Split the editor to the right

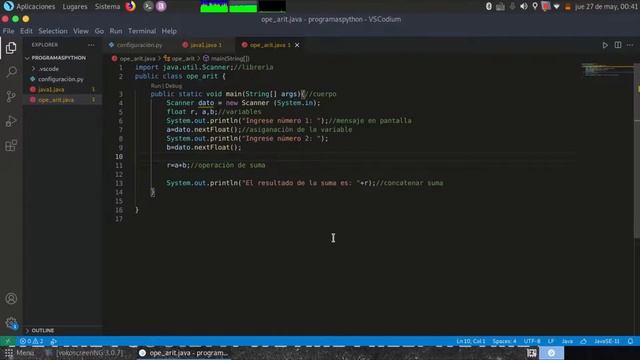[x=618, y=45]
